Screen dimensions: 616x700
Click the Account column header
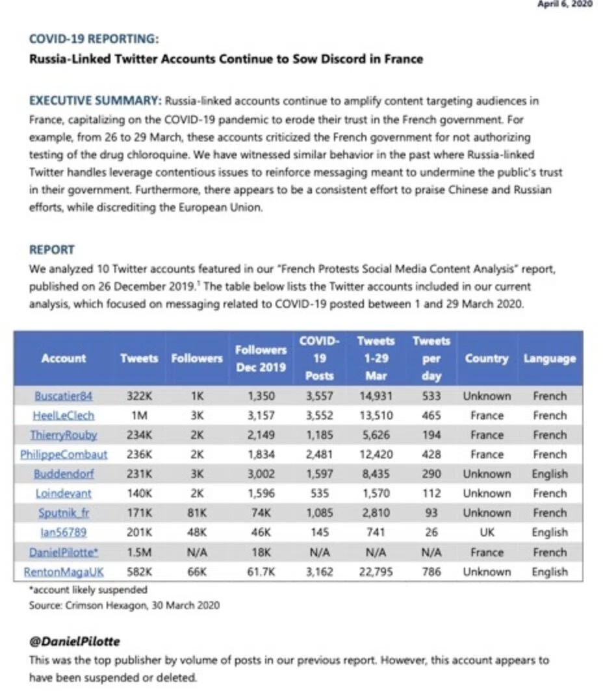click(64, 358)
